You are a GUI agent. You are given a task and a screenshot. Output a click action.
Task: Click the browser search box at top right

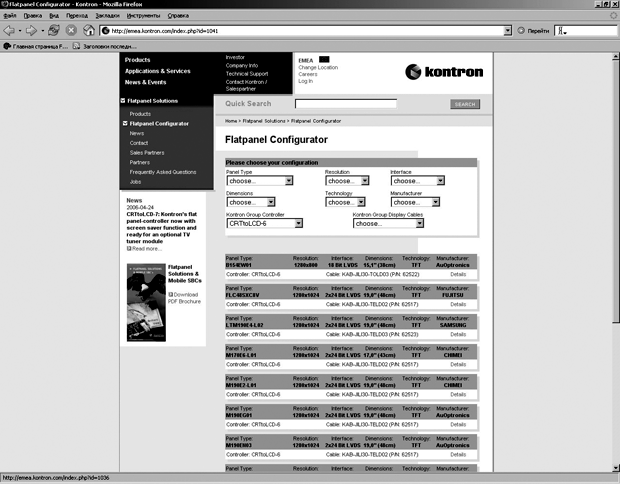pos(587,31)
